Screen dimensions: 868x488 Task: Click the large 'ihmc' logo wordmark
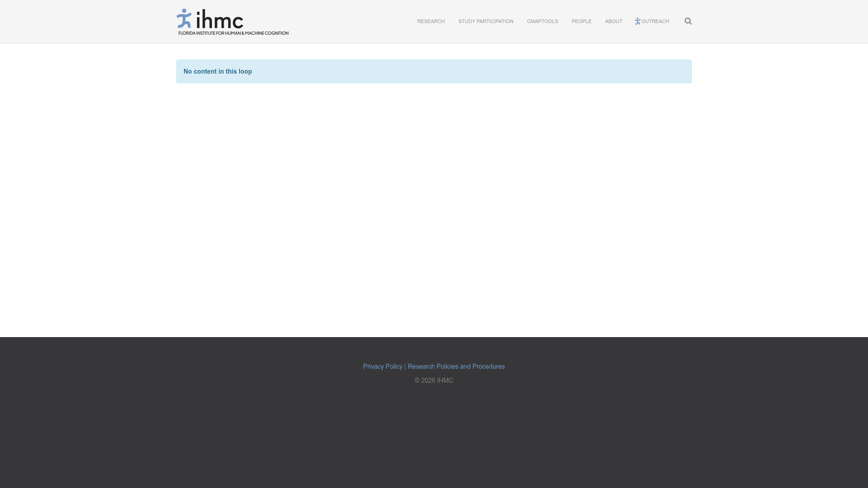coord(220,20)
